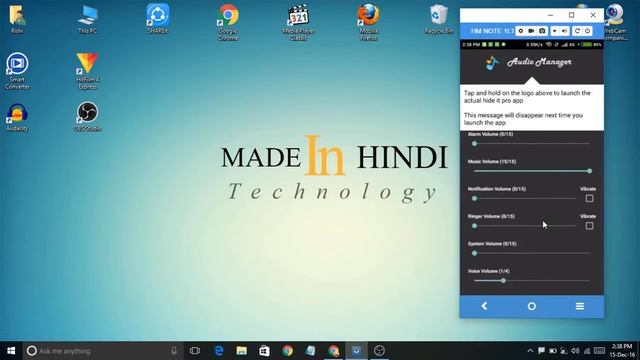
Task: Click the Voice Volume slider handle
Action: [503, 280]
